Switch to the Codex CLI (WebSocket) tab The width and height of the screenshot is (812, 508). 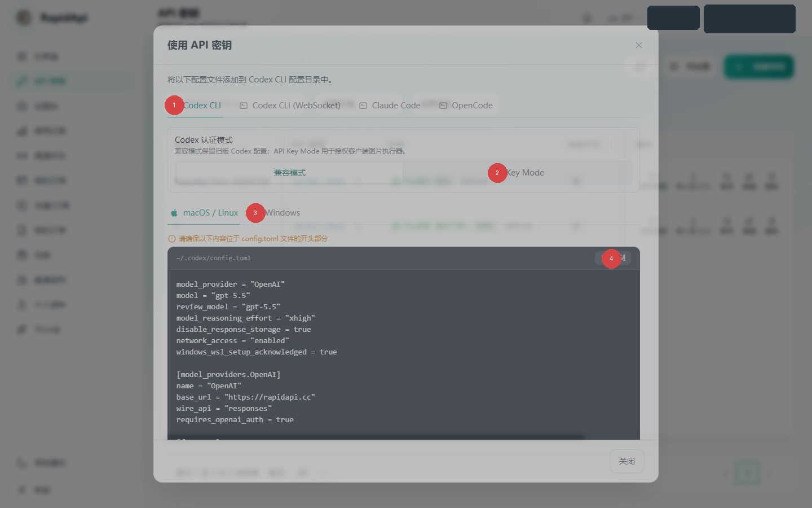(290, 106)
